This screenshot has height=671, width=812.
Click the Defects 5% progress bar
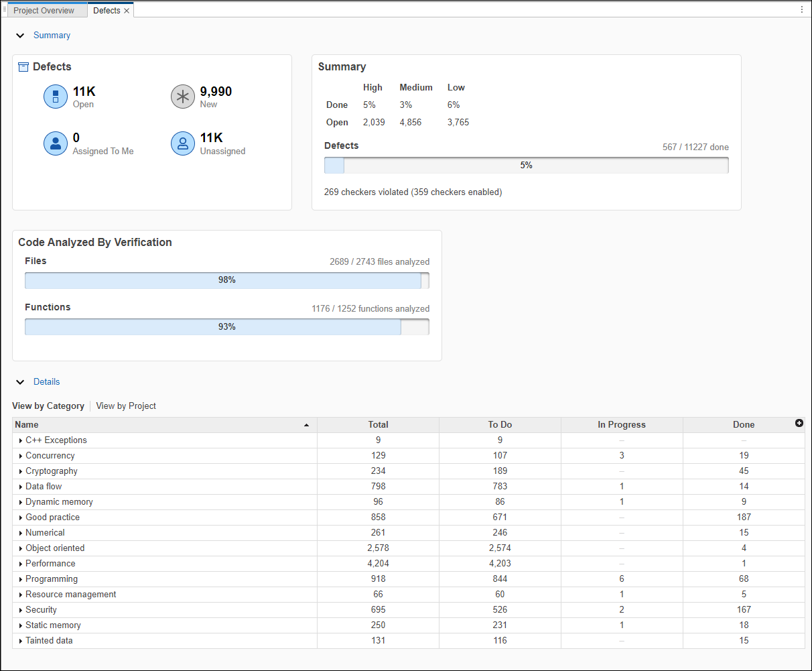[x=526, y=166]
